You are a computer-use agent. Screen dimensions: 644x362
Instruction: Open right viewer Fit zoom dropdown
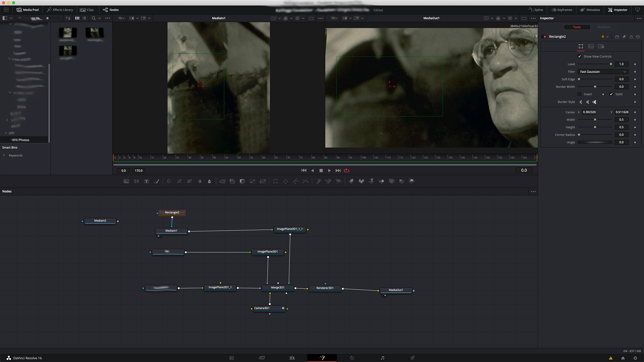click(x=334, y=18)
